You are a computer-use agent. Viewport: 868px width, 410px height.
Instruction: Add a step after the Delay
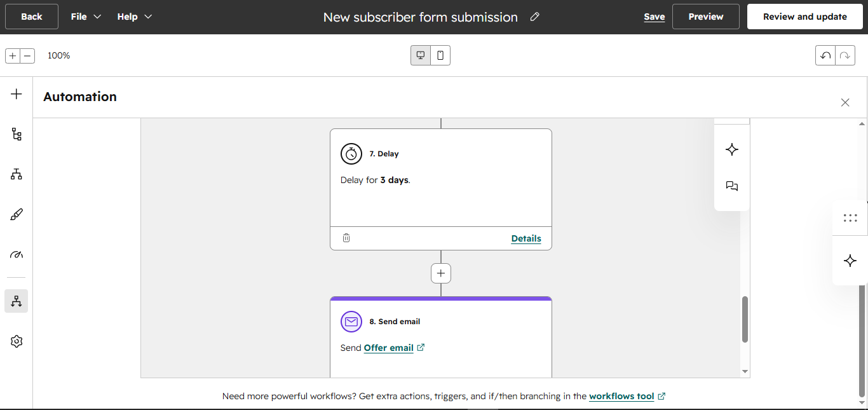tap(441, 273)
